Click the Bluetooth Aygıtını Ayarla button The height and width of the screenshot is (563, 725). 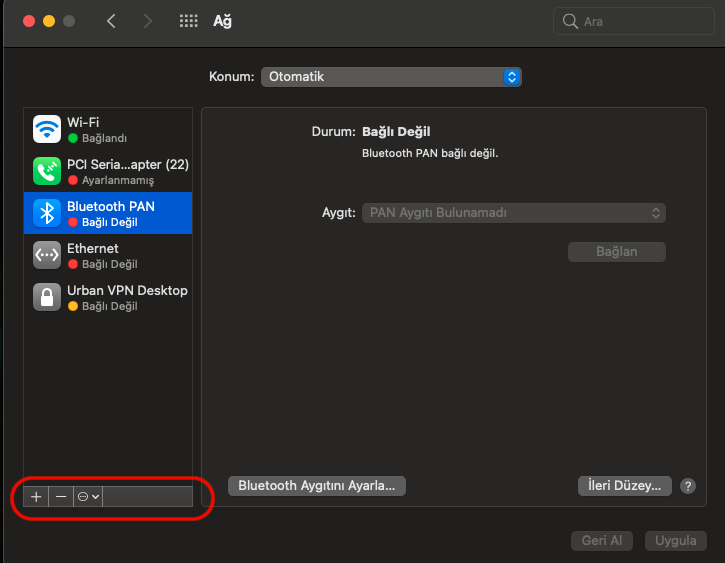[317, 486]
